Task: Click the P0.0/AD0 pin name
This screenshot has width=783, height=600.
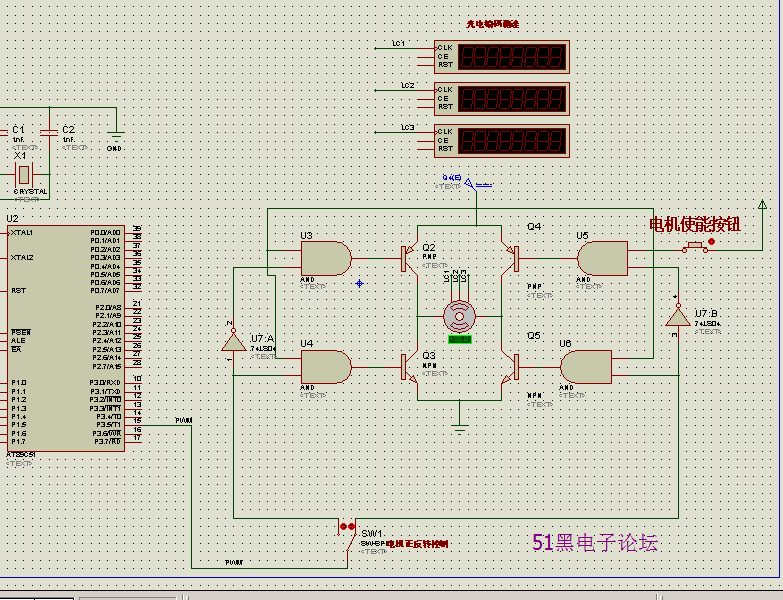Action: pyautogui.click(x=105, y=233)
